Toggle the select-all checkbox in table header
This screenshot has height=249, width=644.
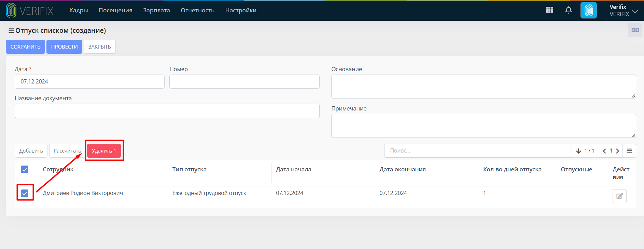[x=25, y=169]
